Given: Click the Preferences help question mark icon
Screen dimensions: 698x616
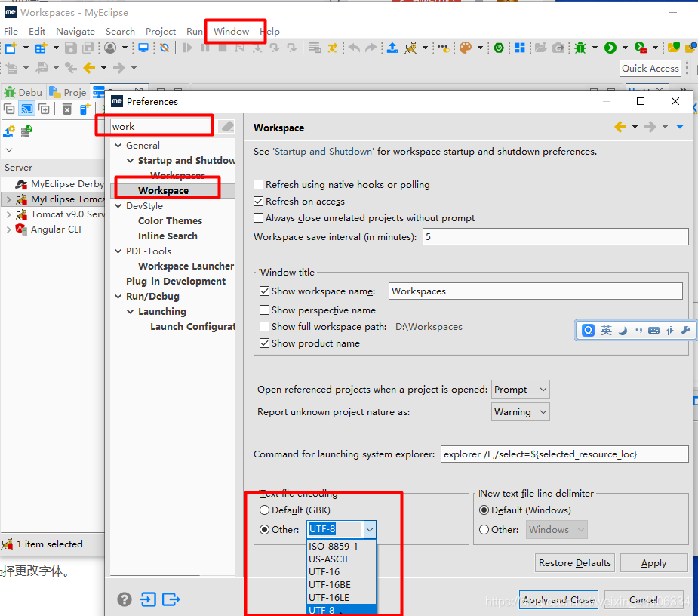Looking at the screenshot, I should (125, 599).
